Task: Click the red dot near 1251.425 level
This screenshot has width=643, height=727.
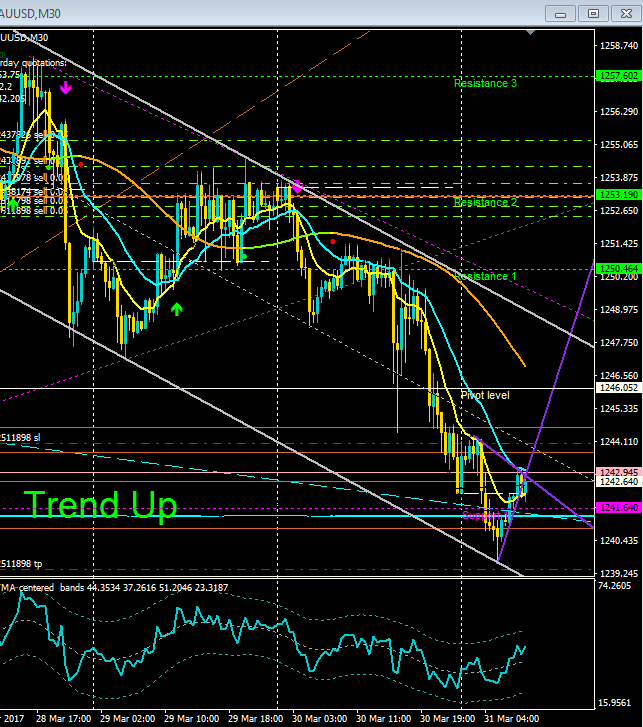Action: pos(332,242)
